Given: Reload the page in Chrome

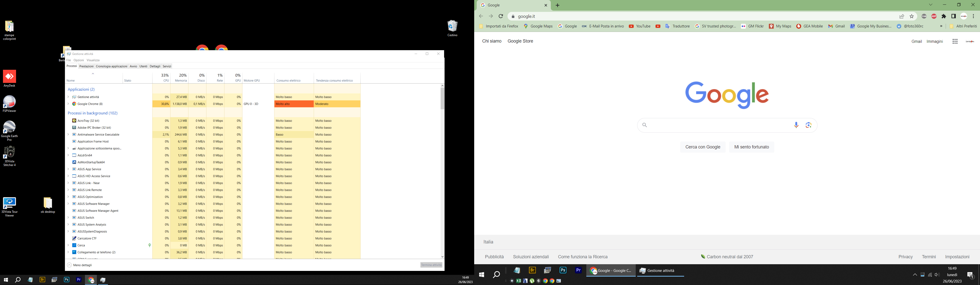Looking at the screenshot, I should click(x=501, y=16).
